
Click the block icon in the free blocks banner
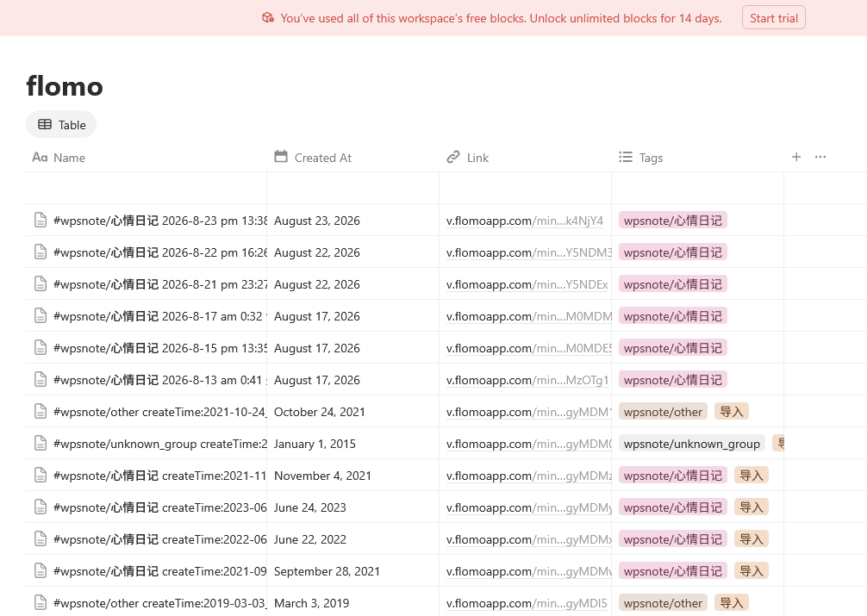pos(268,18)
